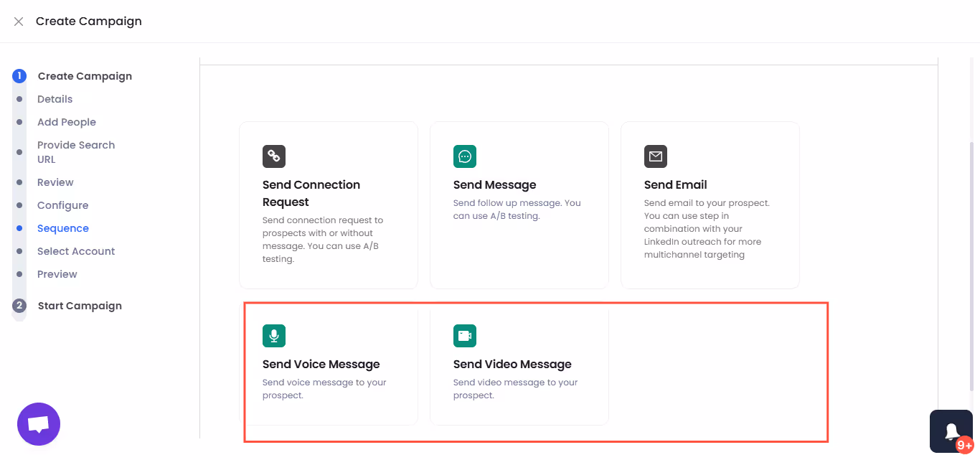Image resolution: width=980 pixels, height=460 pixels.
Task: Select the step 2 Start Campaign indicator
Action: 18,305
